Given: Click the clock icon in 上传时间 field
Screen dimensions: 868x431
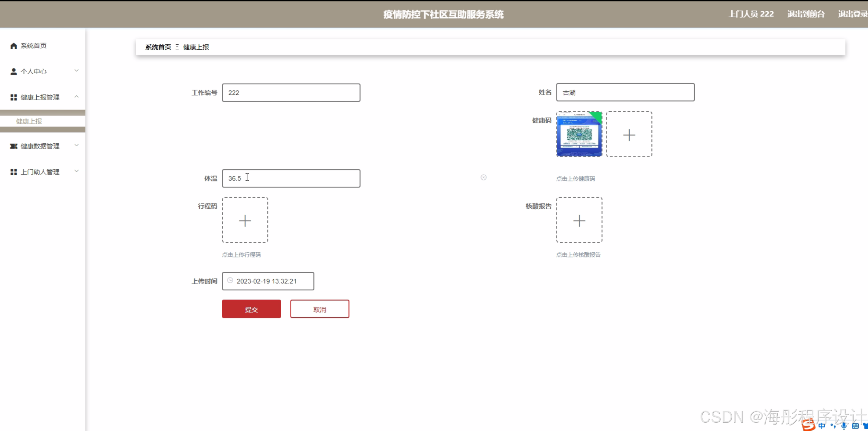Looking at the screenshot, I should (x=230, y=281).
